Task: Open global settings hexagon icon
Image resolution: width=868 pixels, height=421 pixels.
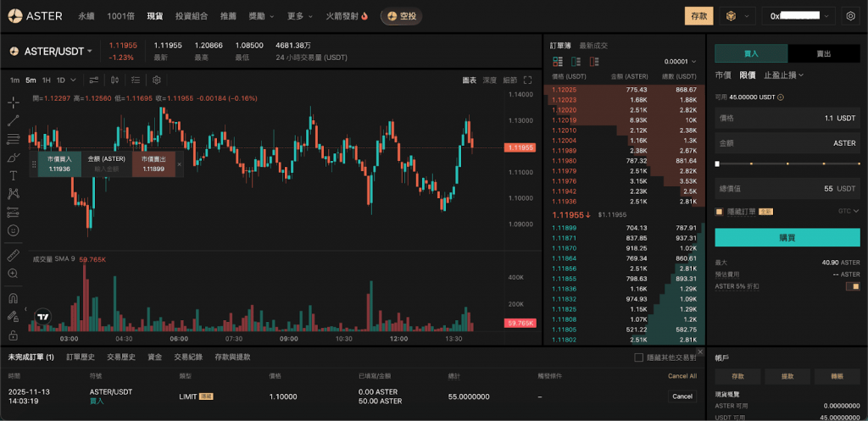Action: (850, 16)
